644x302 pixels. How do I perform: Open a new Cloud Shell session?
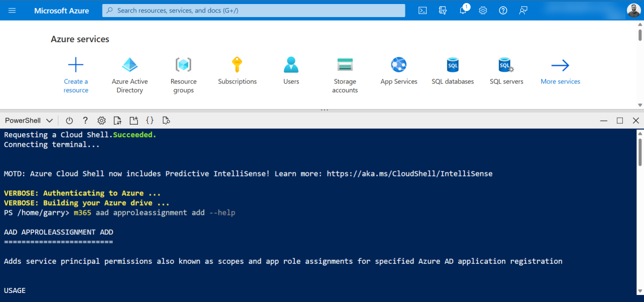(x=134, y=121)
